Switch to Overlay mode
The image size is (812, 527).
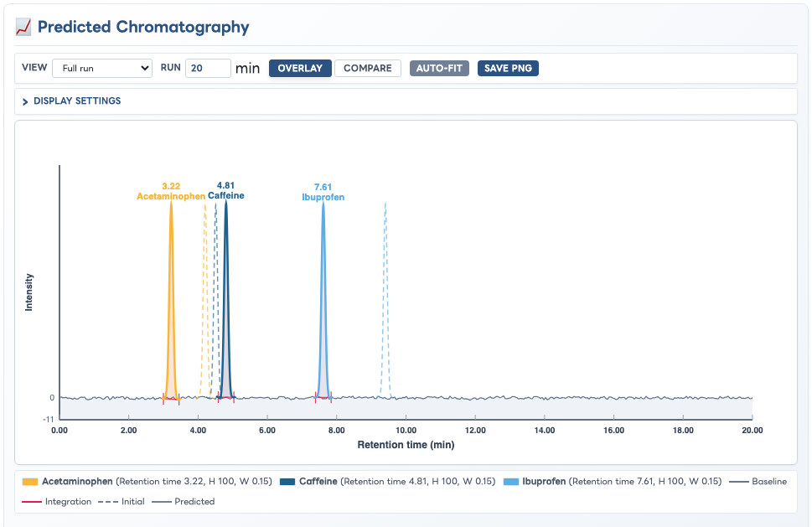click(300, 69)
